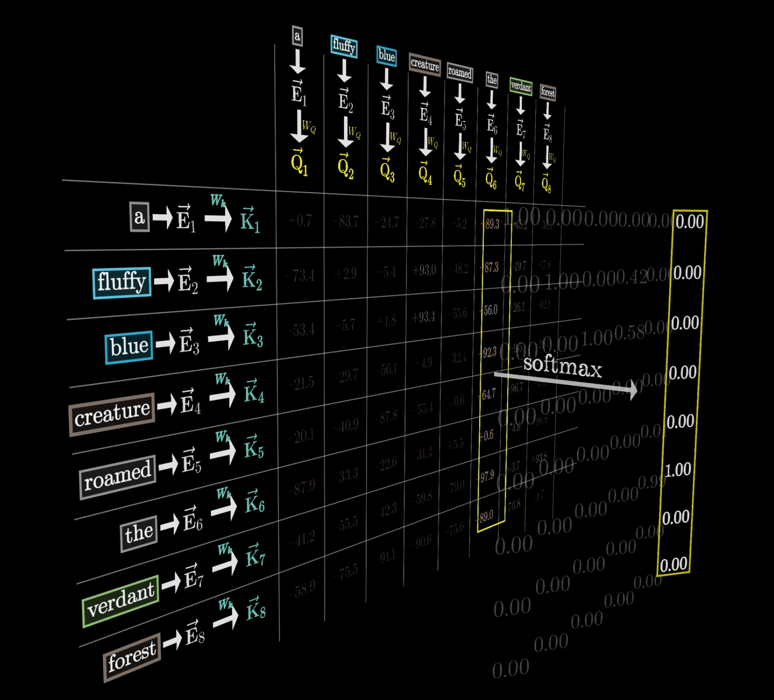Screen dimensions: 774x700
Task: Click the teal K4 key vector label
Action: click(x=254, y=391)
